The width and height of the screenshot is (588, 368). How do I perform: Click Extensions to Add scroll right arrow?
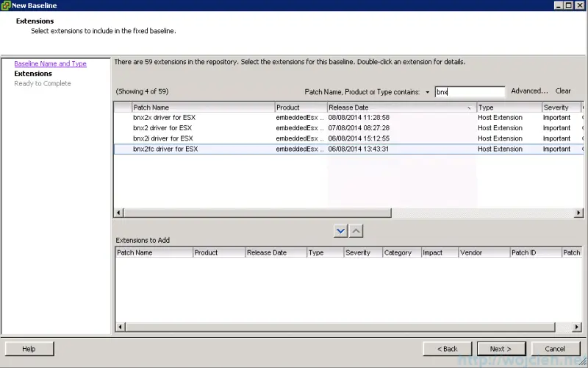(x=577, y=327)
